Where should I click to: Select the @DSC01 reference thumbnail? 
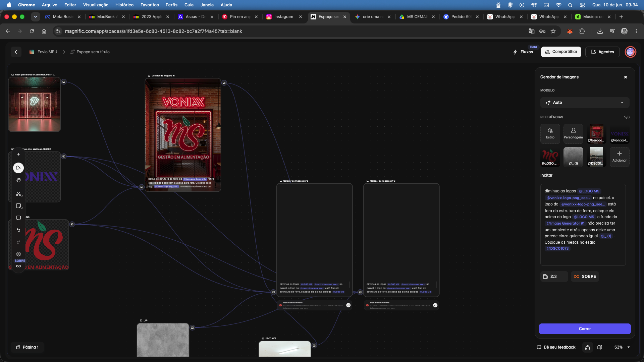pyautogui.click(x=596, y=157)
